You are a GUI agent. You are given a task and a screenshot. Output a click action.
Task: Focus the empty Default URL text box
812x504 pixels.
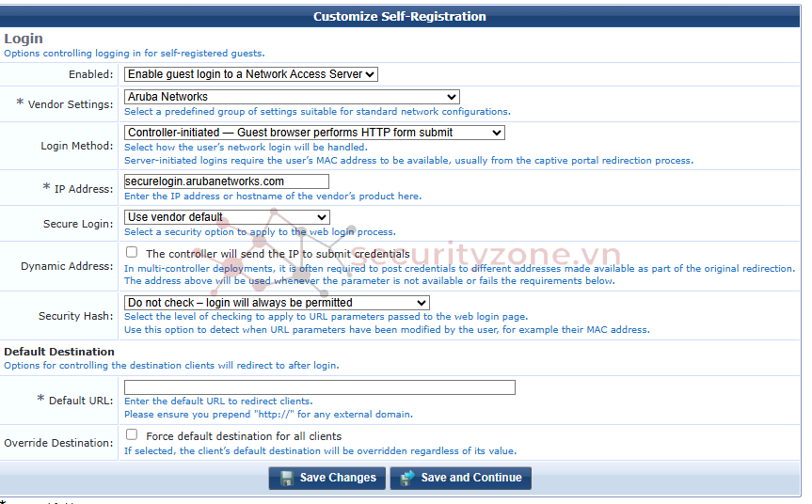coord(319,387)
